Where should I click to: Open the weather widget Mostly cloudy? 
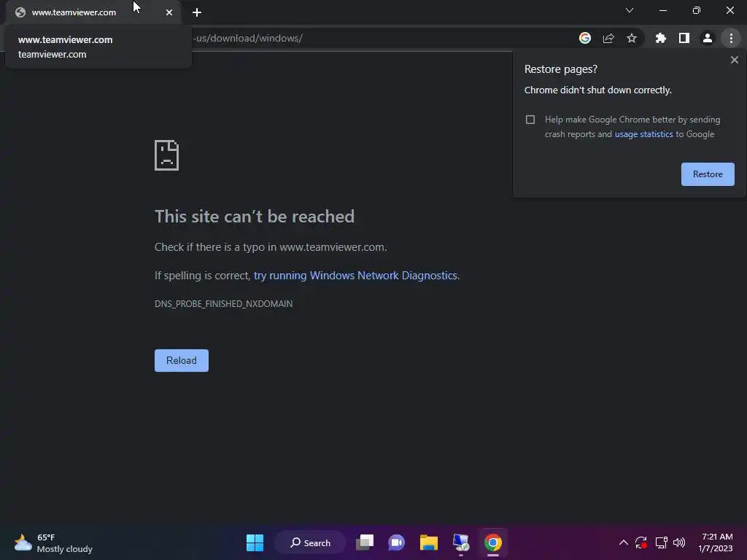[x=53, y=542]
